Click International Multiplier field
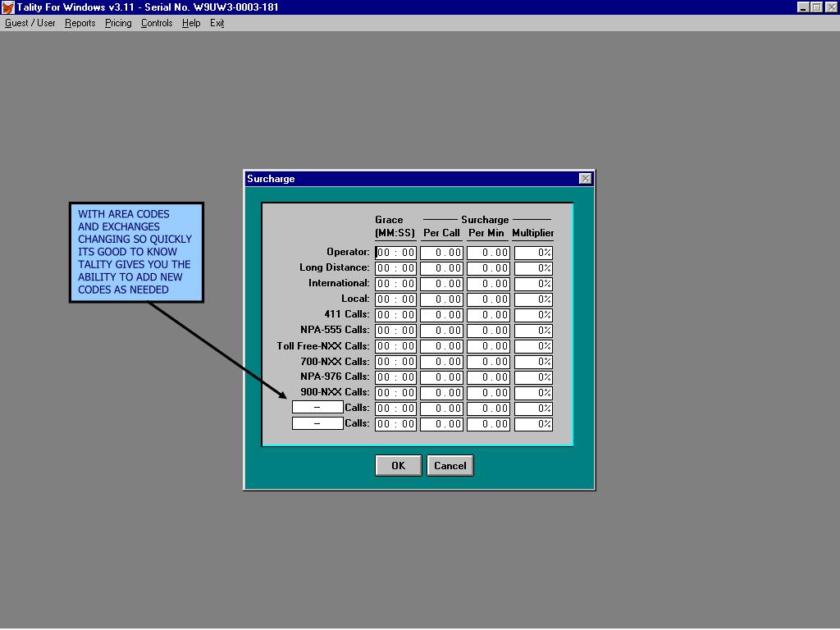 (533, 283)
